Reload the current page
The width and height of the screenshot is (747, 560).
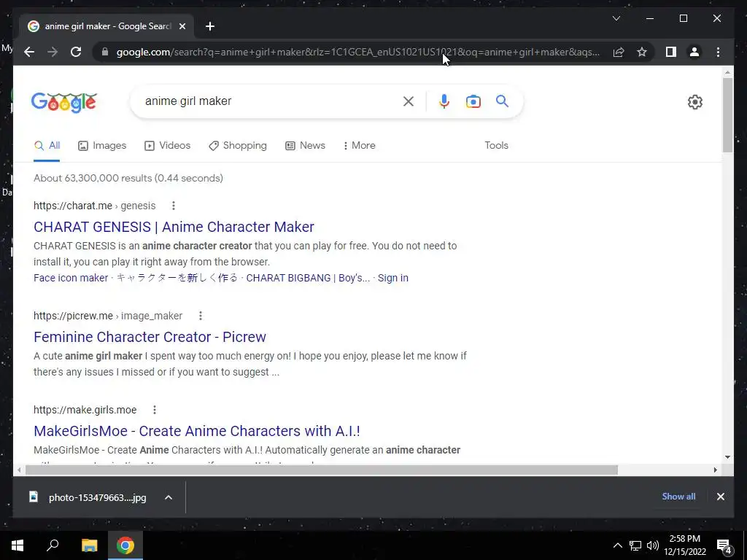click(x=76, y=52)
